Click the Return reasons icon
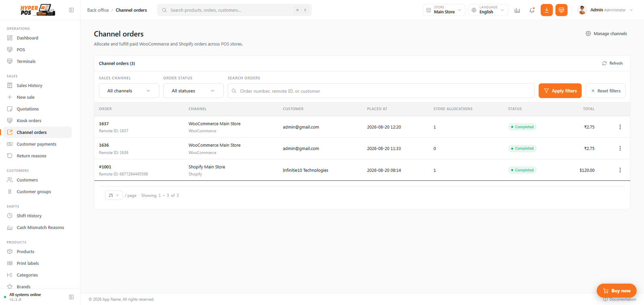This screenshot has height=305, width=644. click(10, 156)
